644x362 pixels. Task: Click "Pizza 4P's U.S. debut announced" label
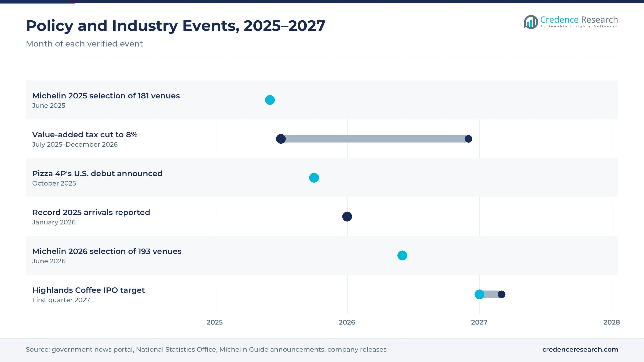(97, 173)
